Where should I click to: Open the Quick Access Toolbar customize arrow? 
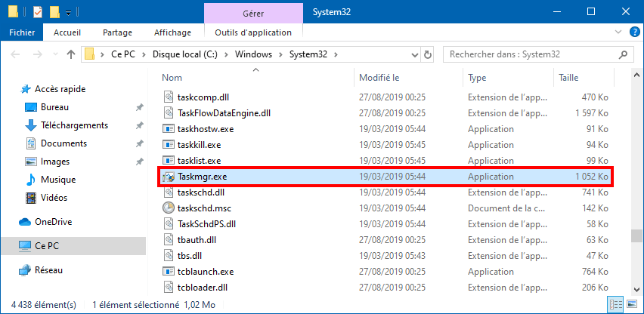[x=69, y=13]
